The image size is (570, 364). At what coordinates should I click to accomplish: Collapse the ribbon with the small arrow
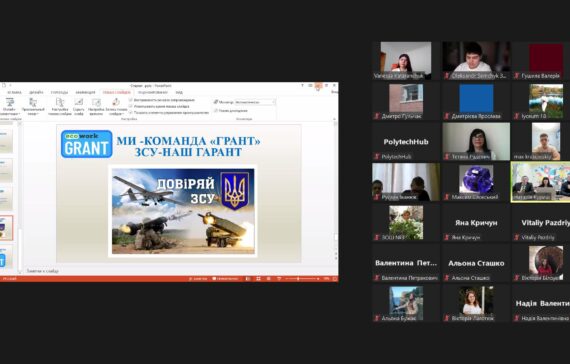tap(334, 119)
